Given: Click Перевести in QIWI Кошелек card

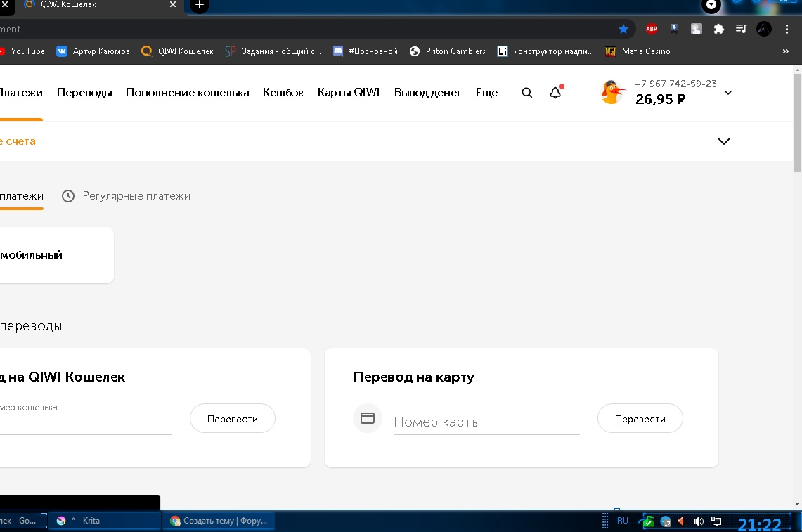Looking at the screenshot, I should pos(233,418).
